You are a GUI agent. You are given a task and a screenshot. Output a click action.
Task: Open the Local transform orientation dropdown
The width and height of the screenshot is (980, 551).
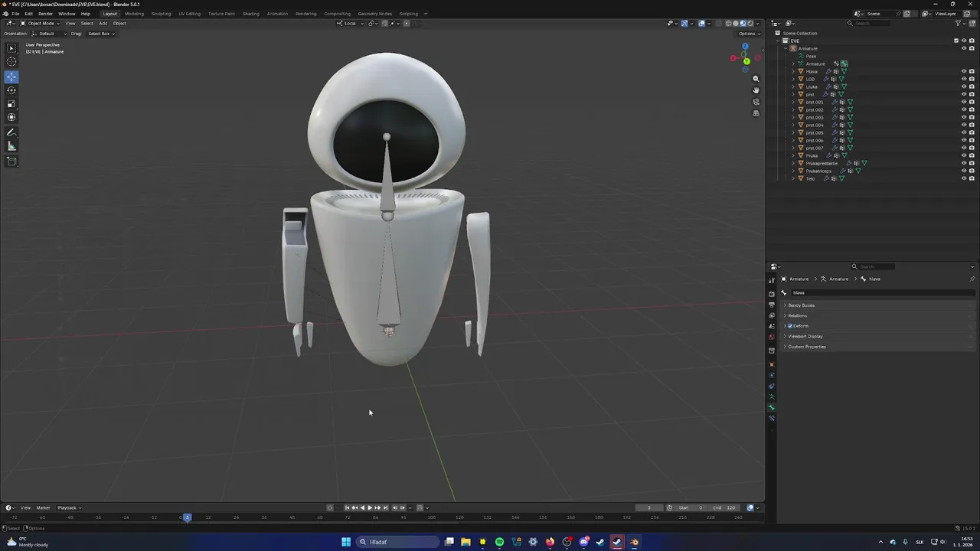coord(350,23)
